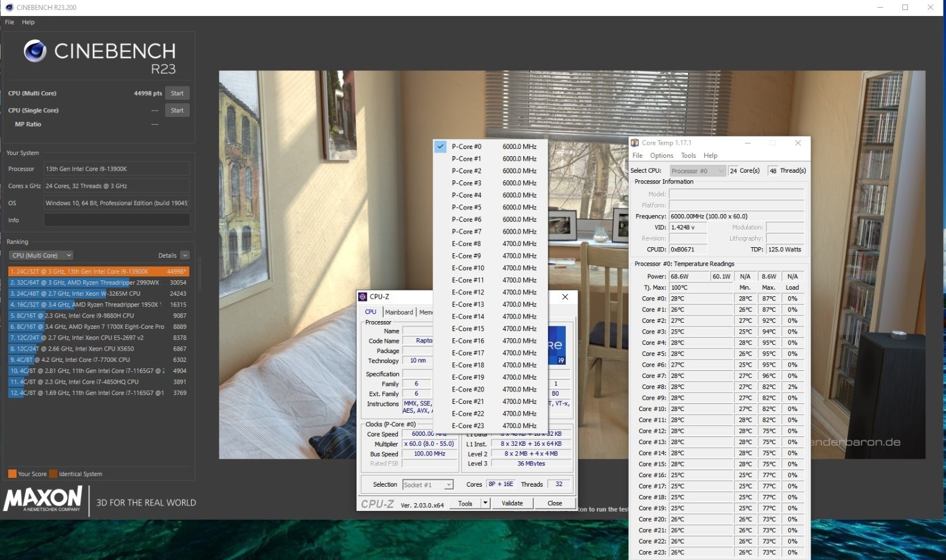The height and width of the screenshot is (560, 946).
Task: Click the Close button in CPU-Z
Action: click(555, 503)
